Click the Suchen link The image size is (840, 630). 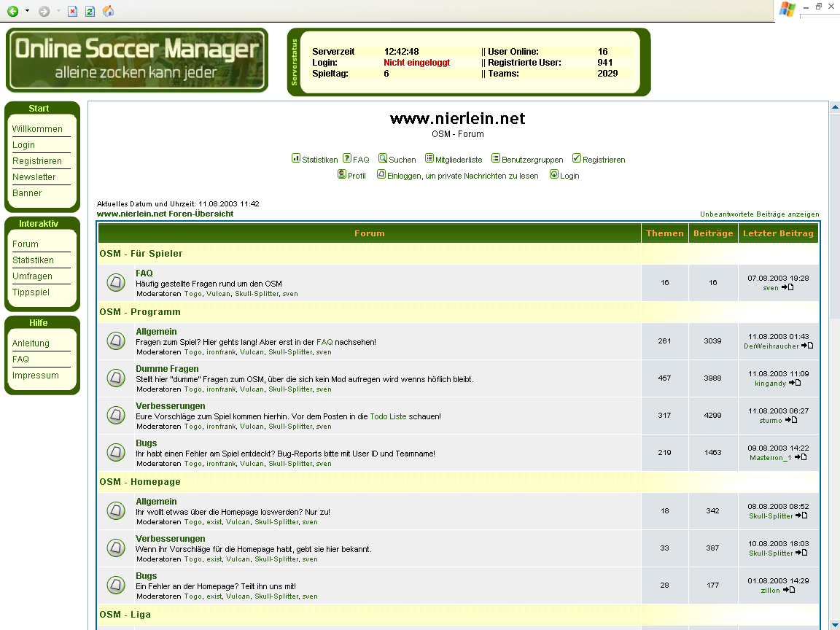click(x=402, y=160)
